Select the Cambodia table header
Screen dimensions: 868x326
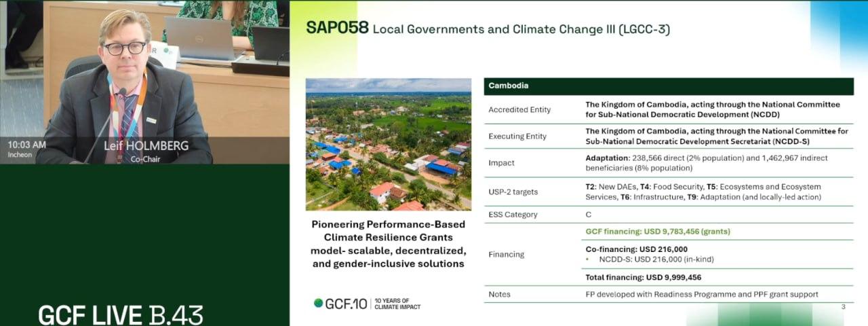(509, 86)
